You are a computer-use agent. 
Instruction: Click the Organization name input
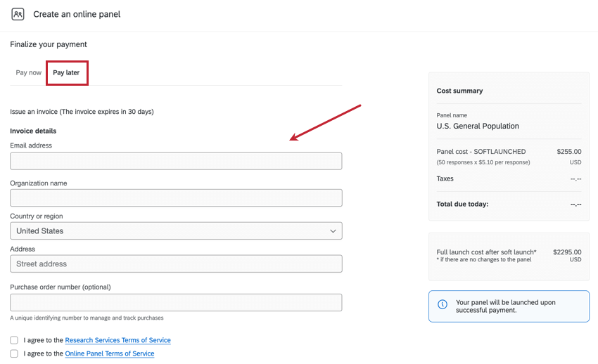176,197
